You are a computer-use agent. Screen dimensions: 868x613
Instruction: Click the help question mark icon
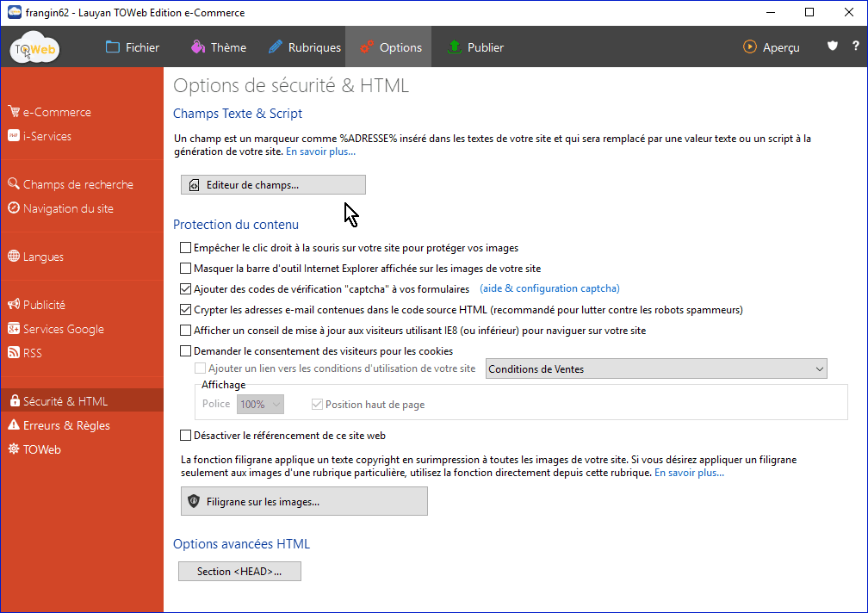[855, 46]
